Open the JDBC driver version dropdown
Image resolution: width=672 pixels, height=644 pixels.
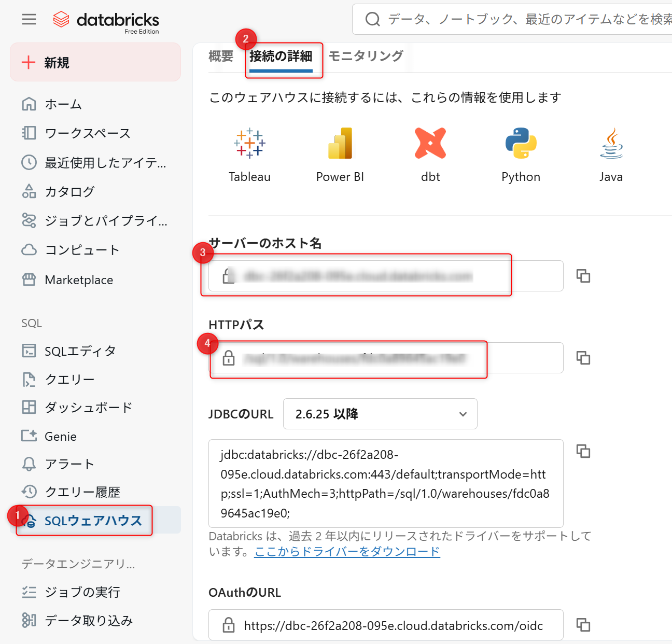click(380, 414)
